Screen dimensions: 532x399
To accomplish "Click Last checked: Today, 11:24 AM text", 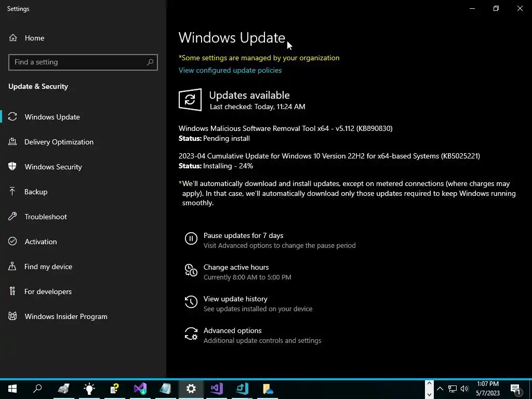I will 258,107.
